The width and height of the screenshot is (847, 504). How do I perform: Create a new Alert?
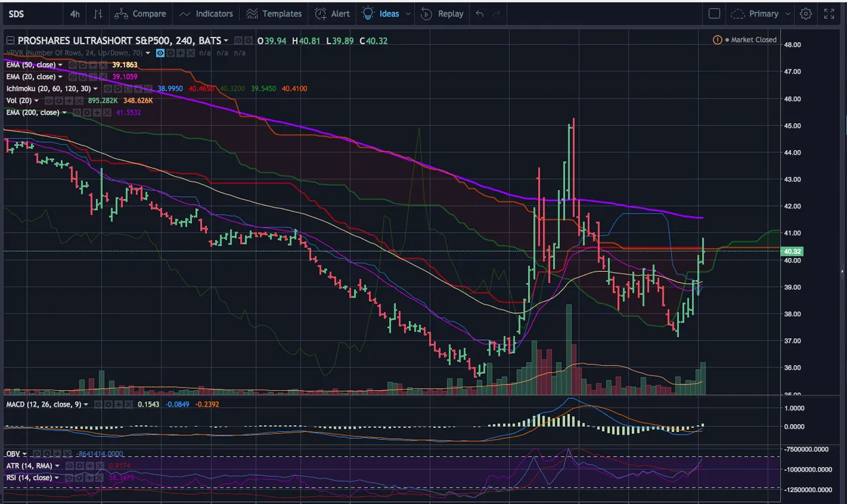coord(332,14)
